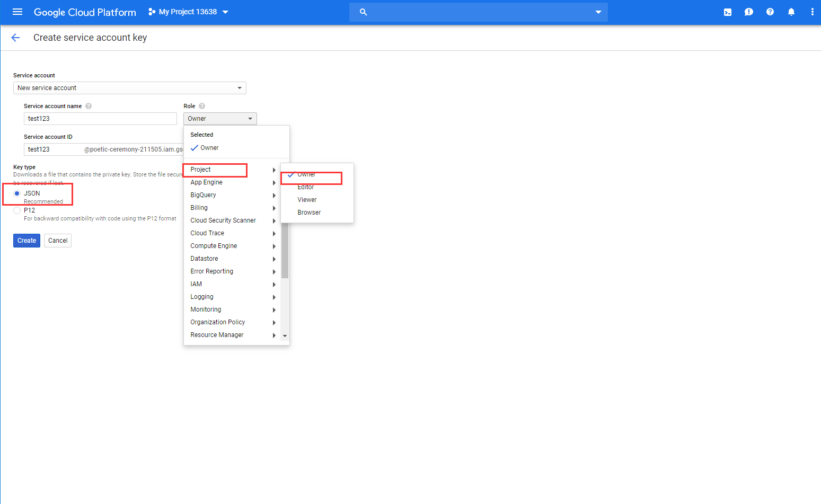Show help for Service account name
The image size is (821, 504).
(89, 106)
